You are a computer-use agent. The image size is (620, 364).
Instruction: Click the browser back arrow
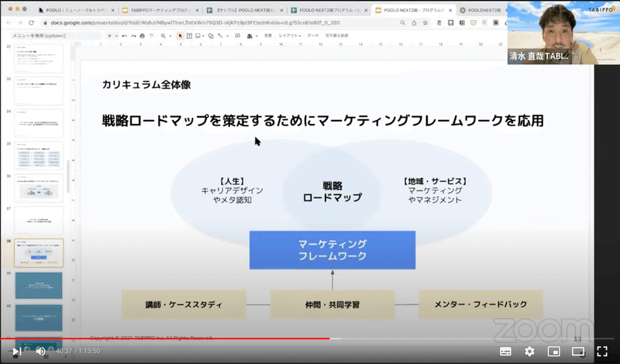click(x=9, y=23)
